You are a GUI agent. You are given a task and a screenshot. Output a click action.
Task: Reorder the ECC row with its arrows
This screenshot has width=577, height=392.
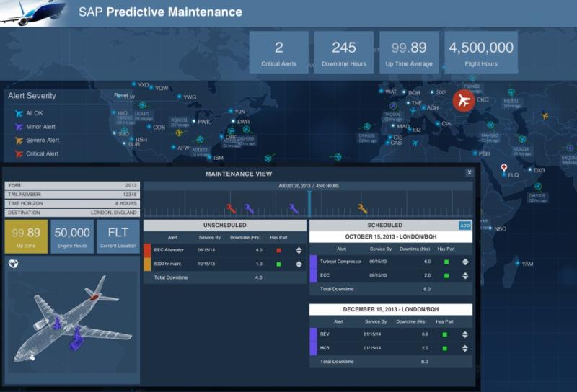(465, 275)
